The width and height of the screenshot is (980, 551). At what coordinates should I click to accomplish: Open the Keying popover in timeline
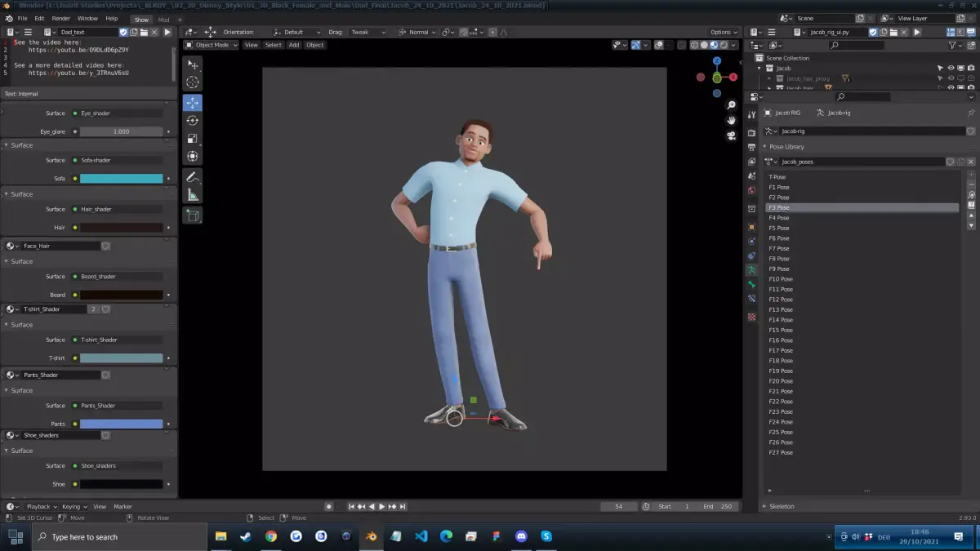coord(73,506)
